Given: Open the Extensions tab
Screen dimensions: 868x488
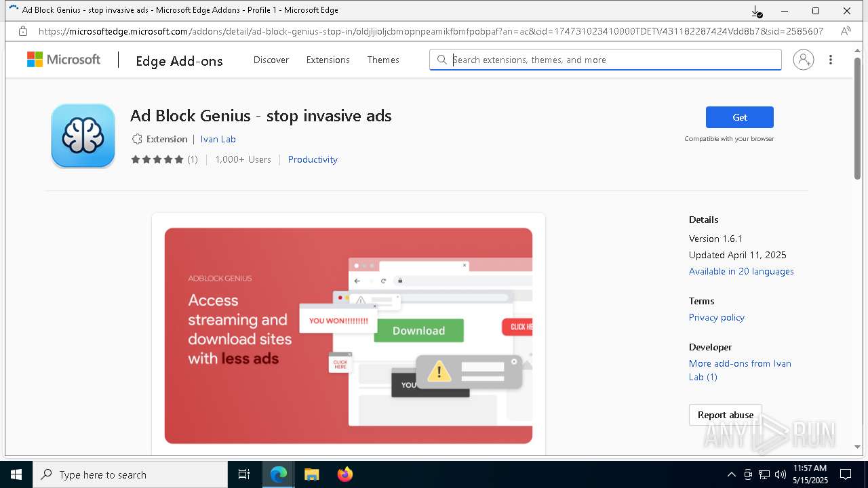Looking at the screenshot, I should pyautogui.click(x=328, y=60).
